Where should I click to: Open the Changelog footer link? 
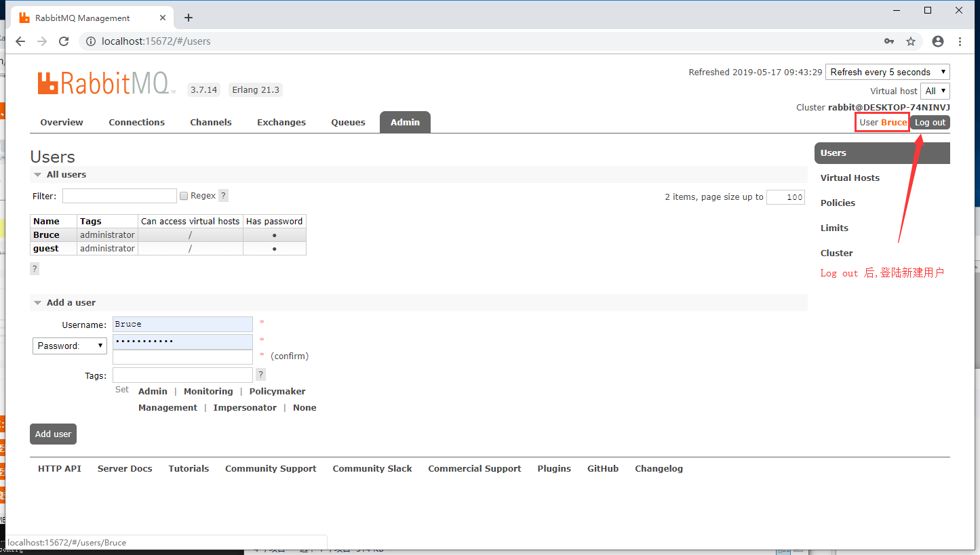click(x=659, y=469)
